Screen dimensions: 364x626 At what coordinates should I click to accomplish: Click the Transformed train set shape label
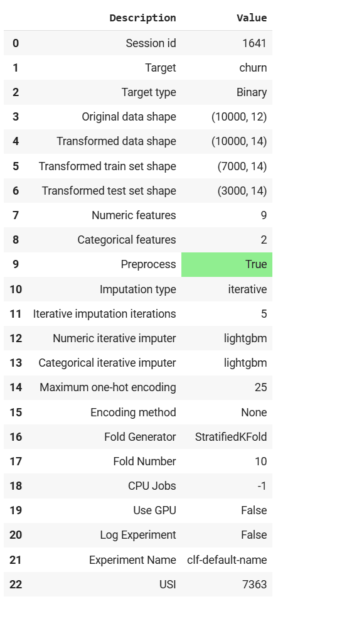click(107, 166)
